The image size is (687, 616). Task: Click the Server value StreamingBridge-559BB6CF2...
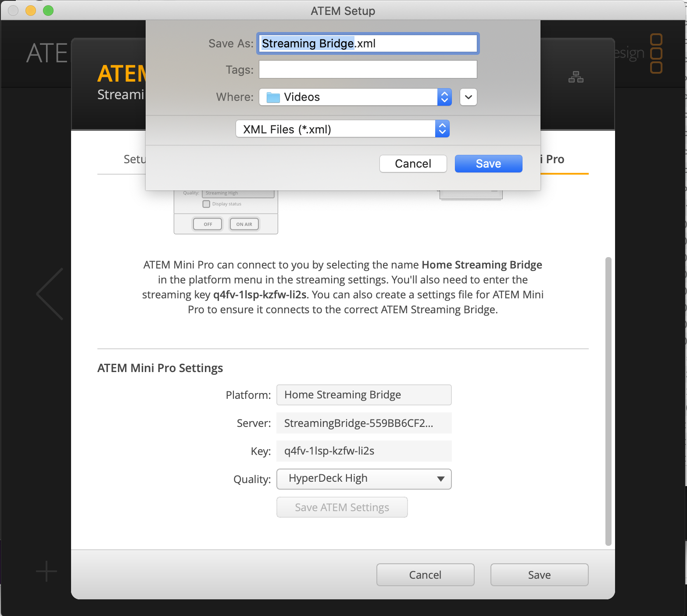tap(364, 423)
